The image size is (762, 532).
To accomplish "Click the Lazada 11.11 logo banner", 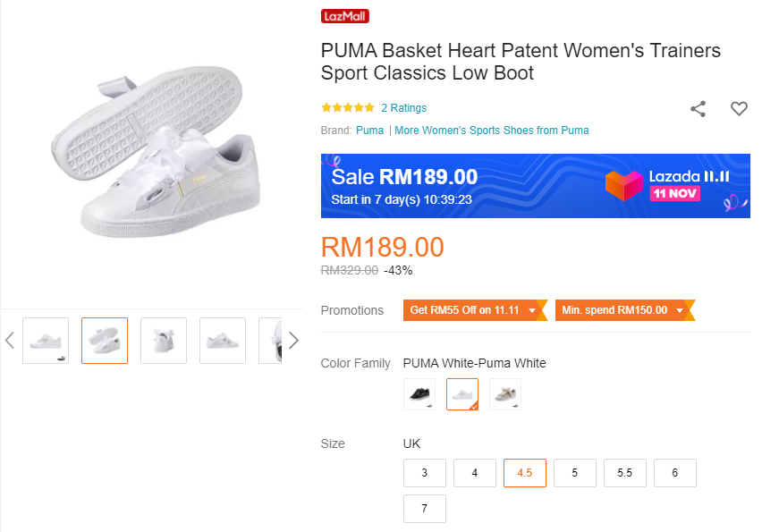I will 665,185.
